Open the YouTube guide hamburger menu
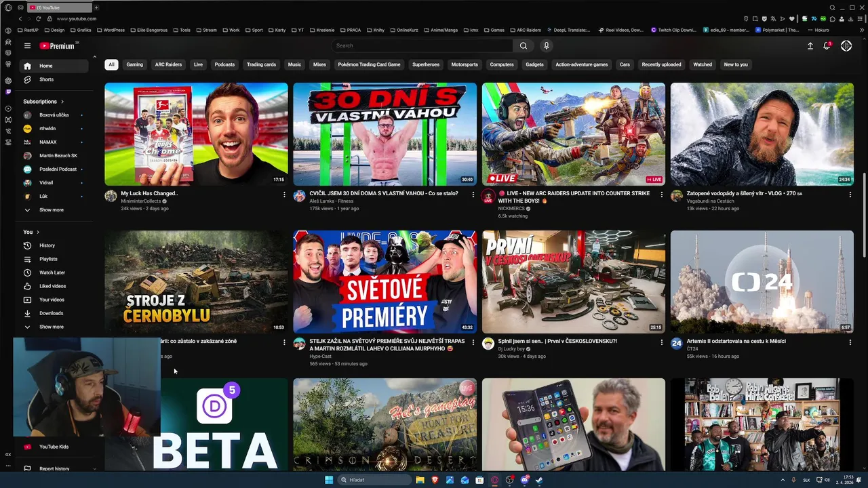The height and width of the screenshot is (488, 868). (27, 46)
